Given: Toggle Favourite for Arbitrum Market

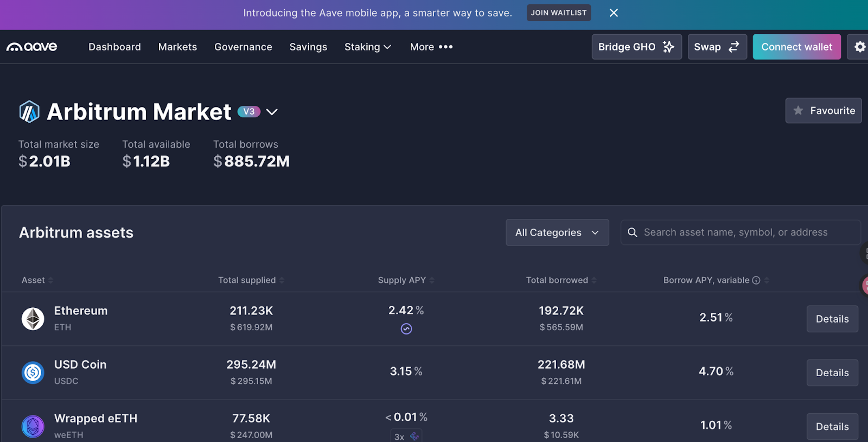Looking at the screenshot, I should (x=823, y=111).
